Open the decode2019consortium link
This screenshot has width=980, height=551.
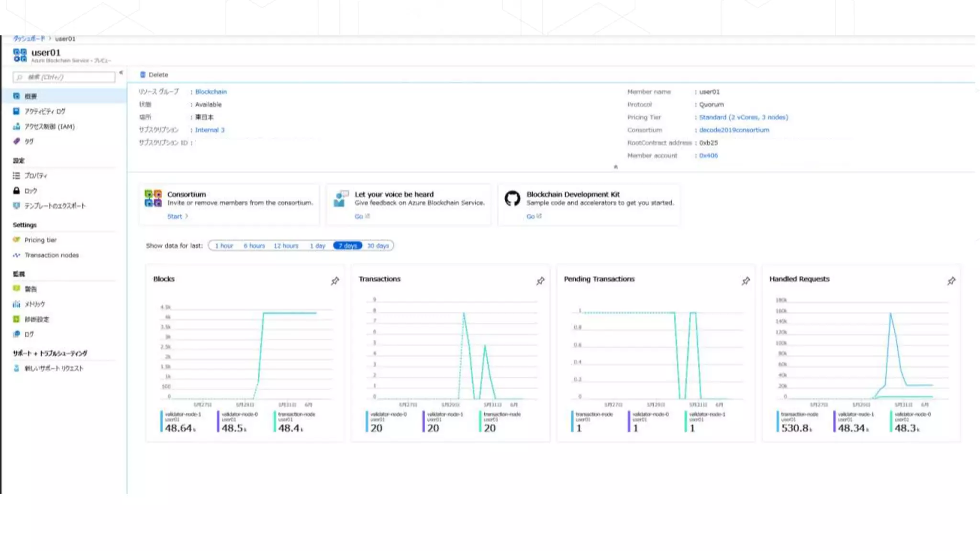[x=734, y=130]
